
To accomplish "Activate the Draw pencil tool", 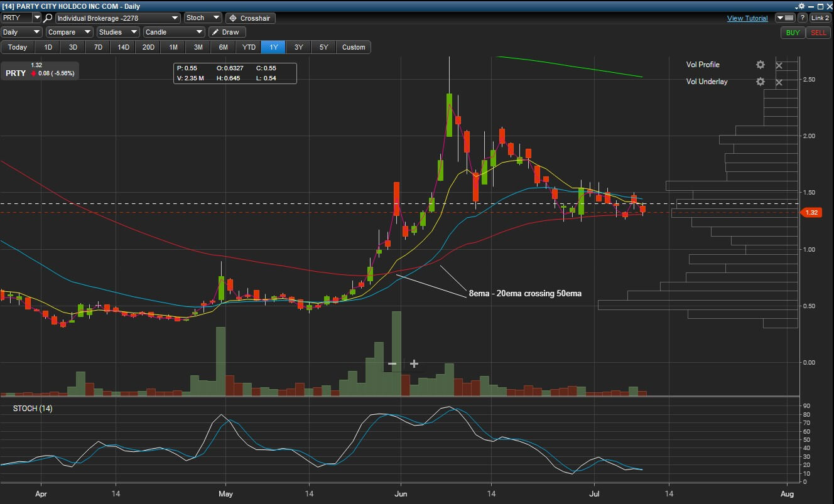I will 227,32.
